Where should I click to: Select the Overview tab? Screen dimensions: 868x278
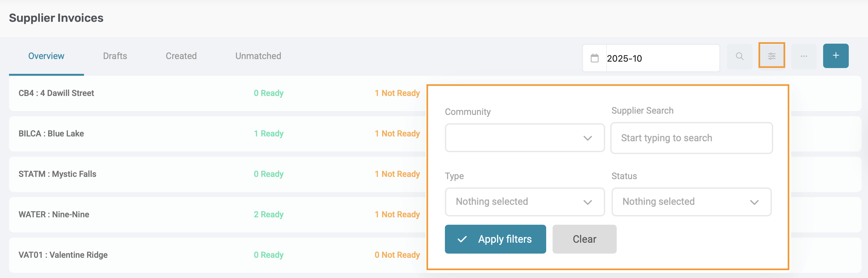tap(46, 56)
